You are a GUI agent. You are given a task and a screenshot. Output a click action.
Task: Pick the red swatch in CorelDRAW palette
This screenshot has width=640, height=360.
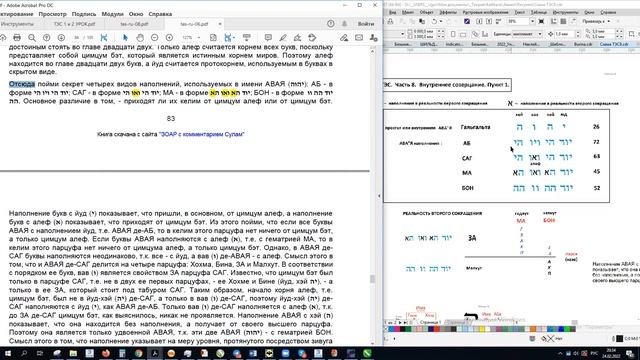click(x=437, y=329)
